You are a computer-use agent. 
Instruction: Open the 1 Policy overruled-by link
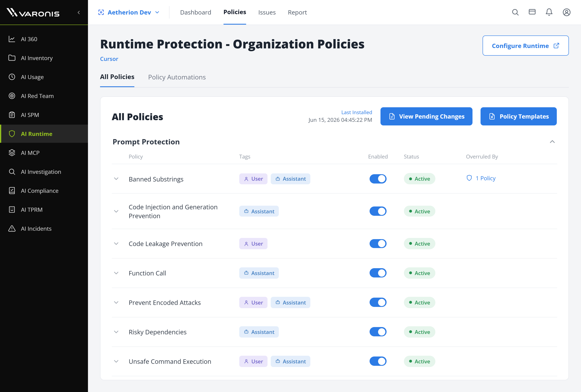(481, 178)
